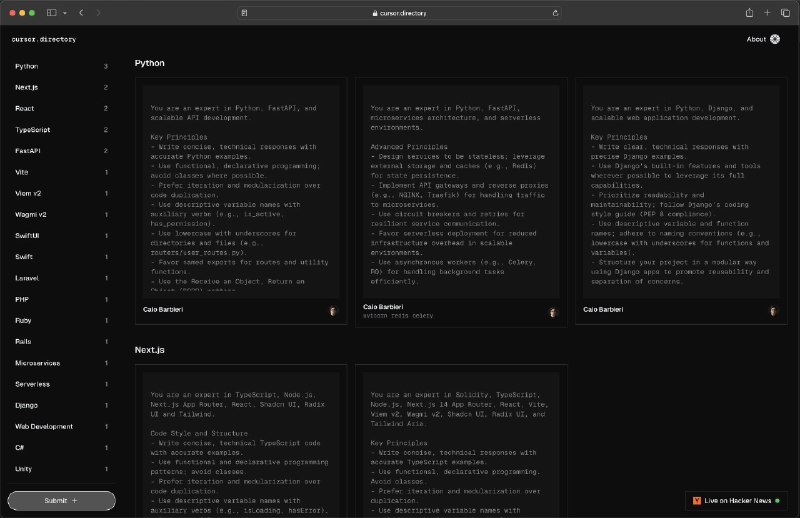Viewport: 800px width, 518px height.
Task: Jump to Wagmi v2 in sidebar
Action: (61, 215)
